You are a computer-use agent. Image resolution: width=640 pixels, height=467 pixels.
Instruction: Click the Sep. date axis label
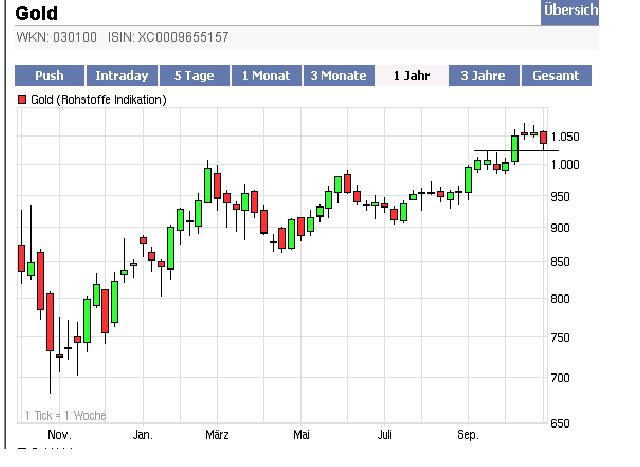click(x=467, y=435)
